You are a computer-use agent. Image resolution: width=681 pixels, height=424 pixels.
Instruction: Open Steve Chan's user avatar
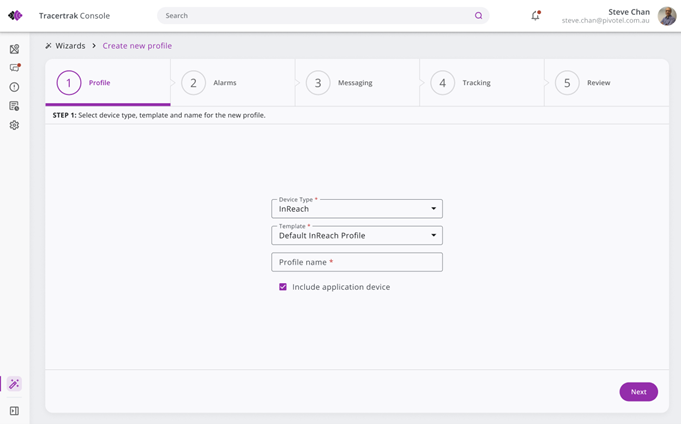(667, 16)
